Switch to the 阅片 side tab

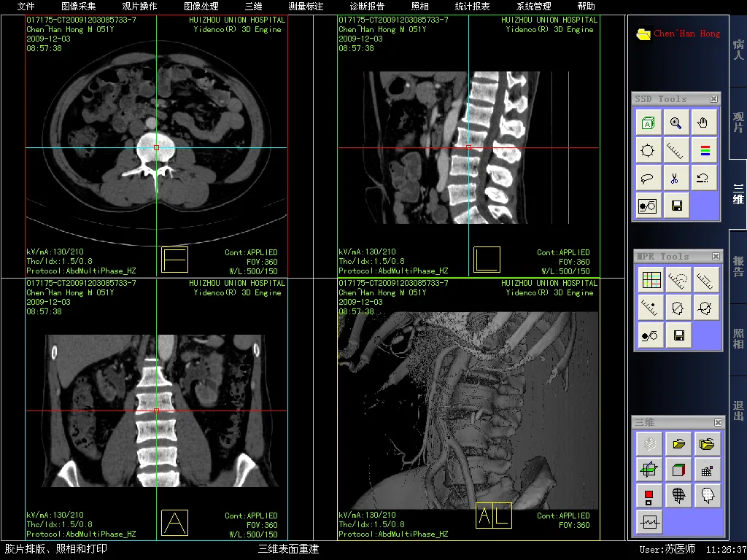738,122
